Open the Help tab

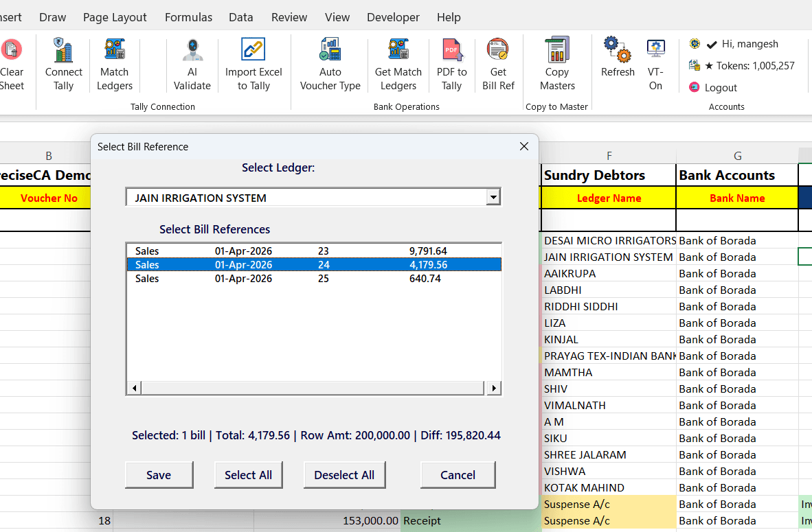coord(449,17)
